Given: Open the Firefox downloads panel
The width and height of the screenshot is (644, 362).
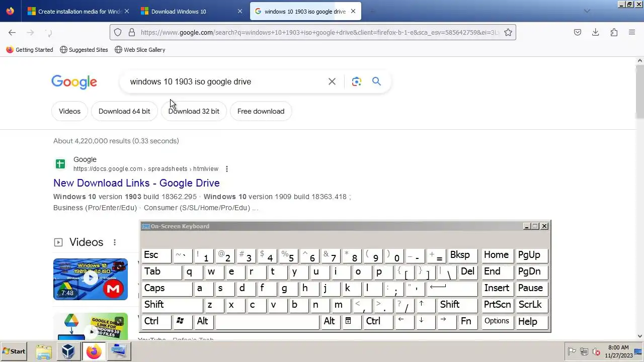Looking at the screenshot, I should tap(596, 32).
